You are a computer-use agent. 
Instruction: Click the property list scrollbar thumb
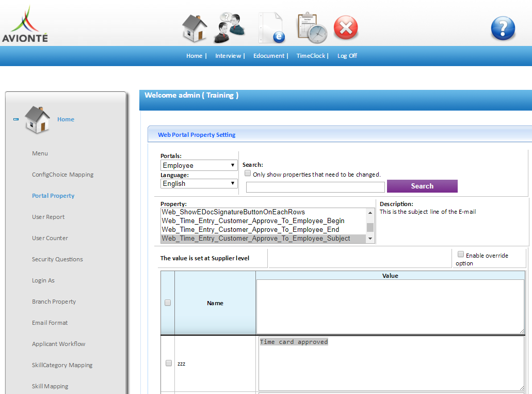click(370, 227)
